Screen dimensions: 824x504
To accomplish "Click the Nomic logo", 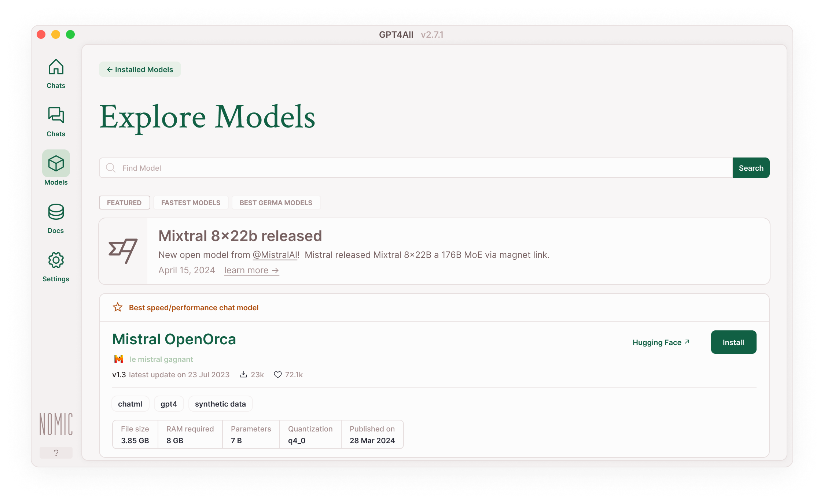I will tap(56, 424).
